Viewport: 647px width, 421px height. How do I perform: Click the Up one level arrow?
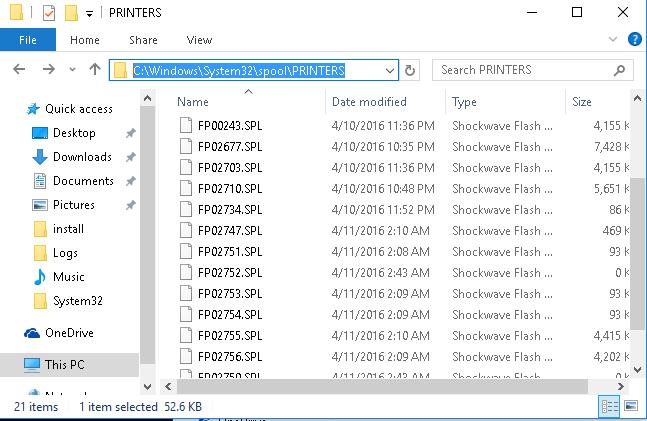tap(95, 71)
